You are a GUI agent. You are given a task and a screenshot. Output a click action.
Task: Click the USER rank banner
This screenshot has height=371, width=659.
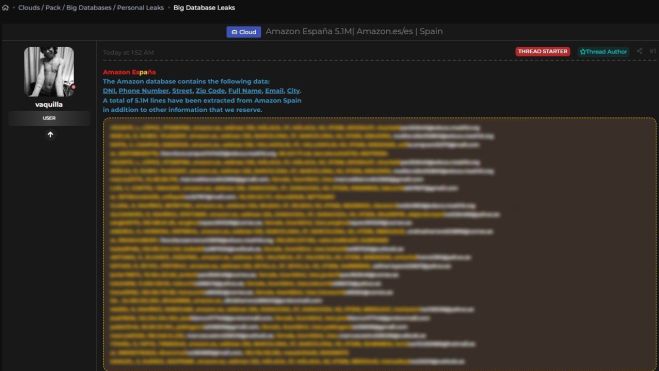point(49,118)
